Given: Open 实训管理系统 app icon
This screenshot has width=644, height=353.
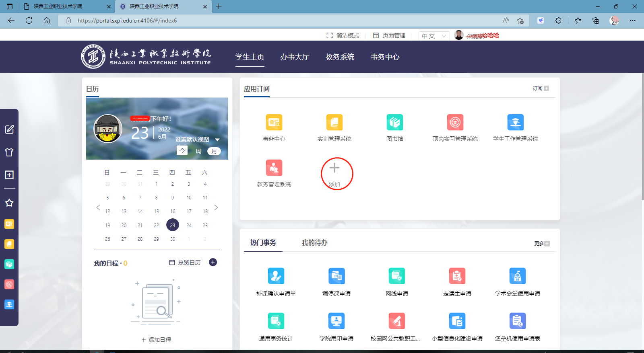Looking at the screenshot, I should 334,123.
